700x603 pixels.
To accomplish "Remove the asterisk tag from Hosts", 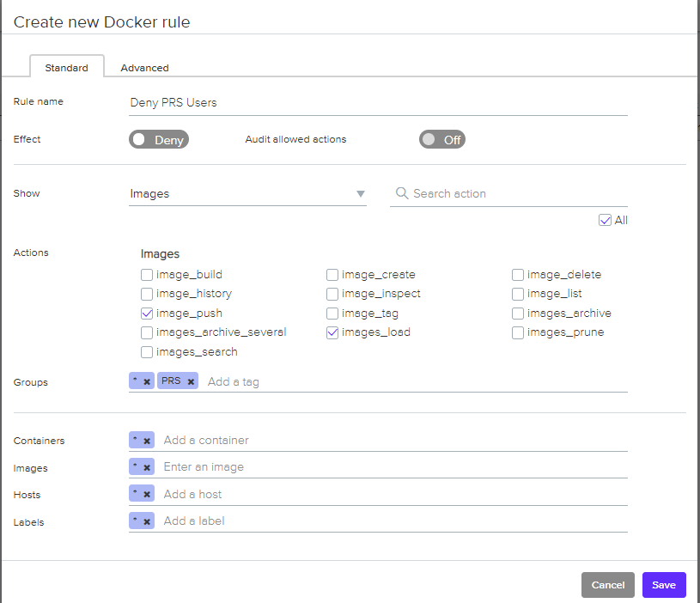I will coord(147,494).
